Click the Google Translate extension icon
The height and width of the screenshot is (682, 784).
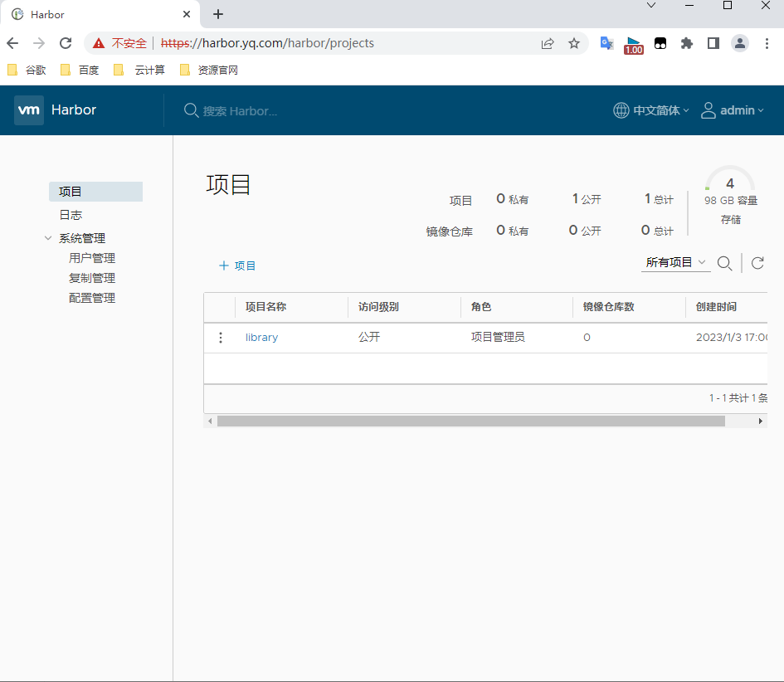[x=607, y=43]
